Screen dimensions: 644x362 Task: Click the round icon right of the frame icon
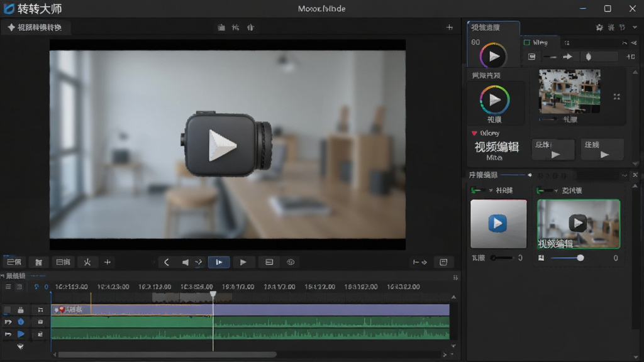tap(291, 262)
